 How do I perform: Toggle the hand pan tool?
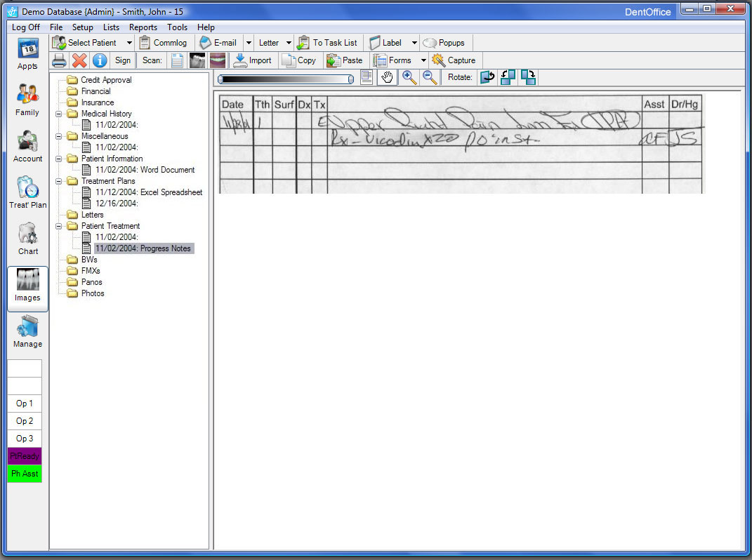[x=387, y=77]
